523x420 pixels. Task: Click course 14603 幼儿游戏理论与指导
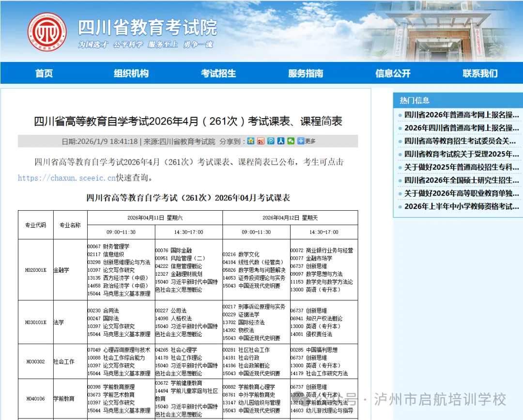point(322,411)
